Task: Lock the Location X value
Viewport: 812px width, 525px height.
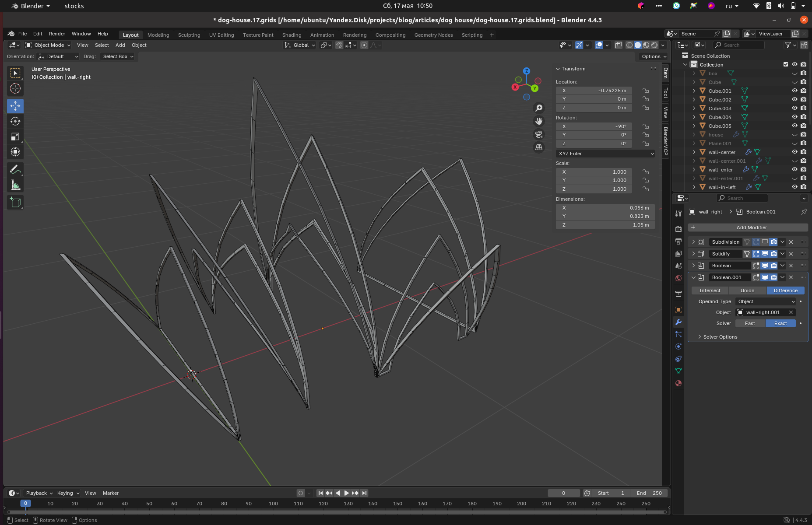Action: (646, 91)
